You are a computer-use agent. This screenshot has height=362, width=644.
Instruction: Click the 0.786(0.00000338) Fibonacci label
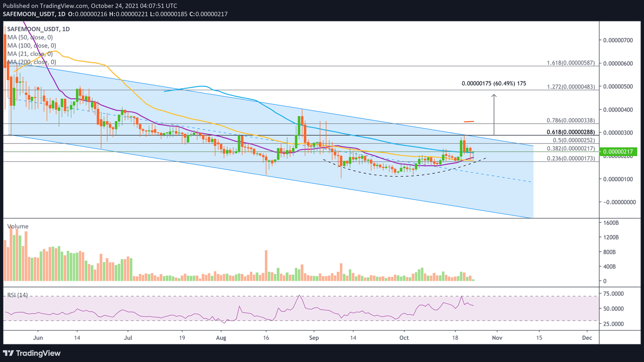click(x=571, y=120)
